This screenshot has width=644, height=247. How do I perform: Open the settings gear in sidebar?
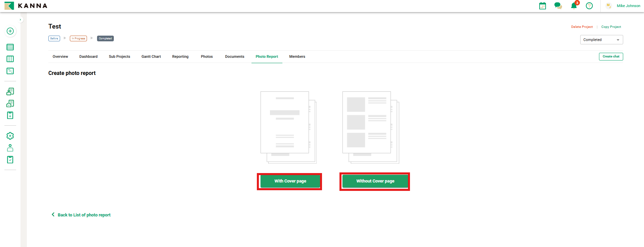[x=10, y=136]
